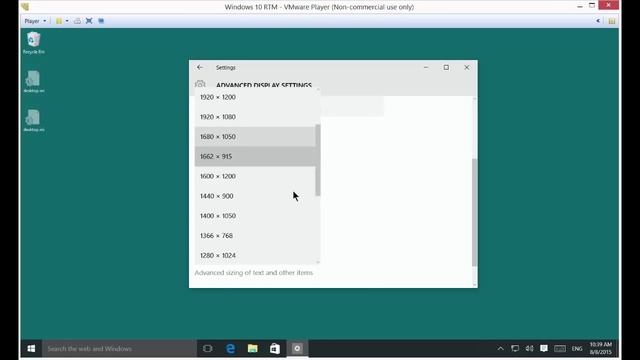640x360 pixels.
Task: Choose the 1680 × 1050 resolution
Action: pos(255,137)
